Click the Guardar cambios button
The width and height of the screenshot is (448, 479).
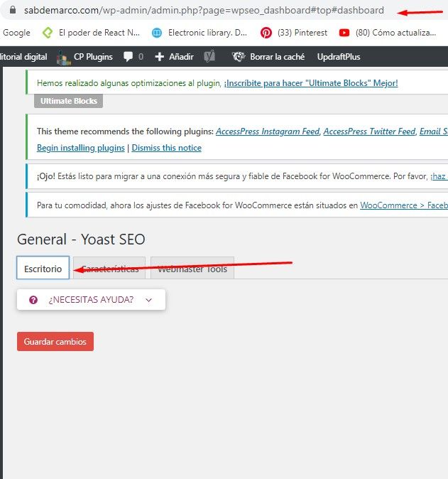click(55, 342)
